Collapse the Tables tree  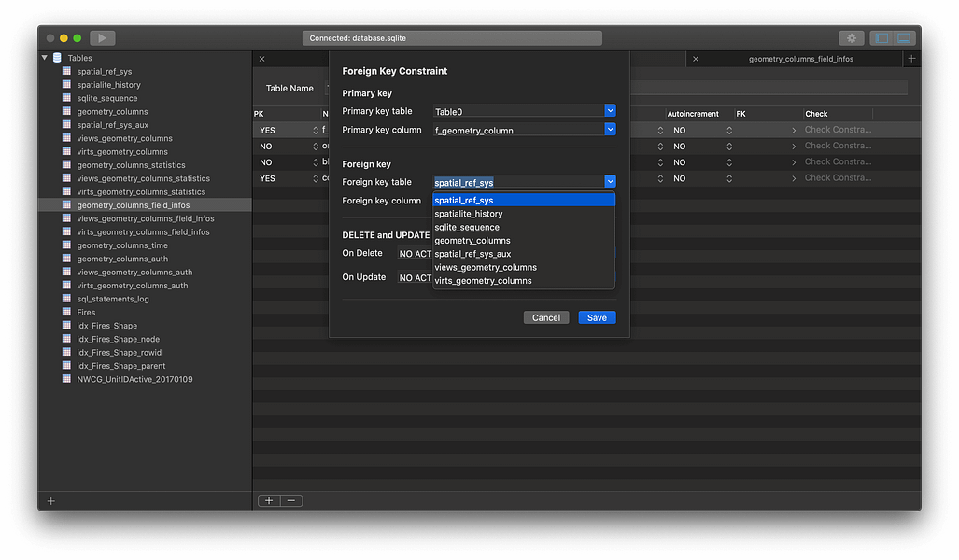[45, 58]
